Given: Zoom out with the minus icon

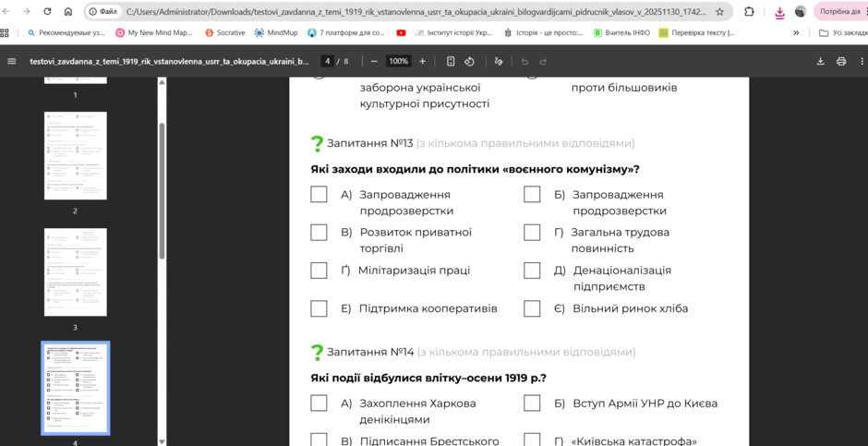Looking at the screenshot, I should tap(374, 62).
